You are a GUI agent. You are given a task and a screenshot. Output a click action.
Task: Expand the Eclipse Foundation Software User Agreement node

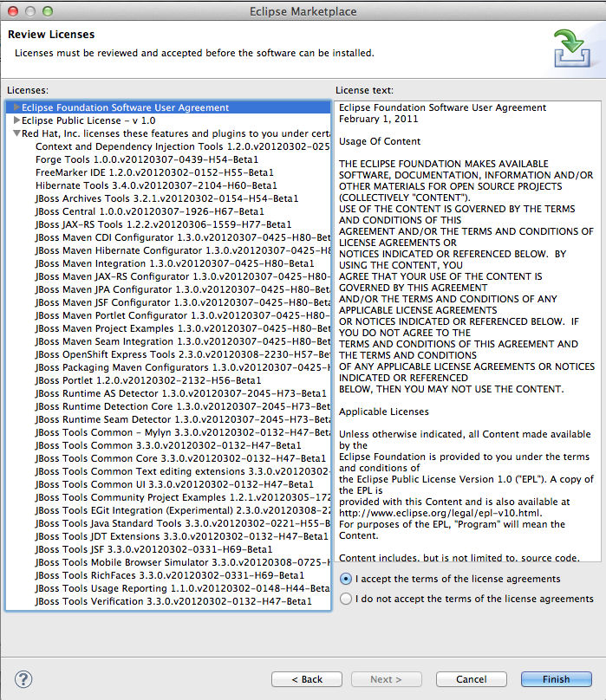16,107
